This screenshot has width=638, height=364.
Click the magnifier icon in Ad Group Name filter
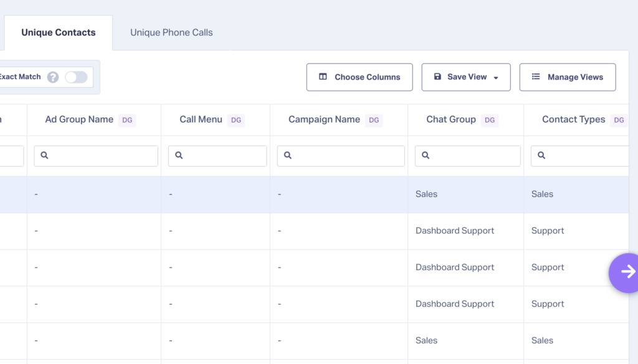coord(44,156)
